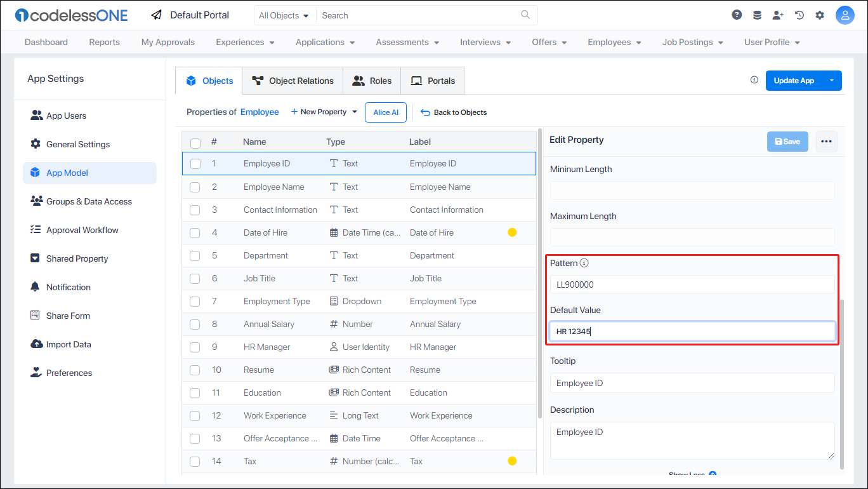868x489 pixels.
Task: Open settings gear icon in header
Action: (820, 15)
